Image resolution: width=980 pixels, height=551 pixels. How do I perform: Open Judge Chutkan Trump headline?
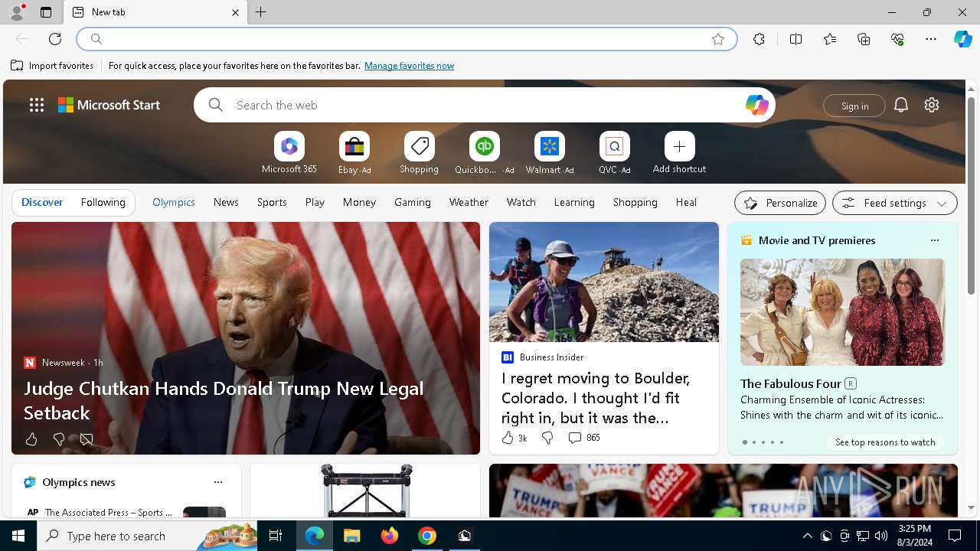(x=224, y=400)
